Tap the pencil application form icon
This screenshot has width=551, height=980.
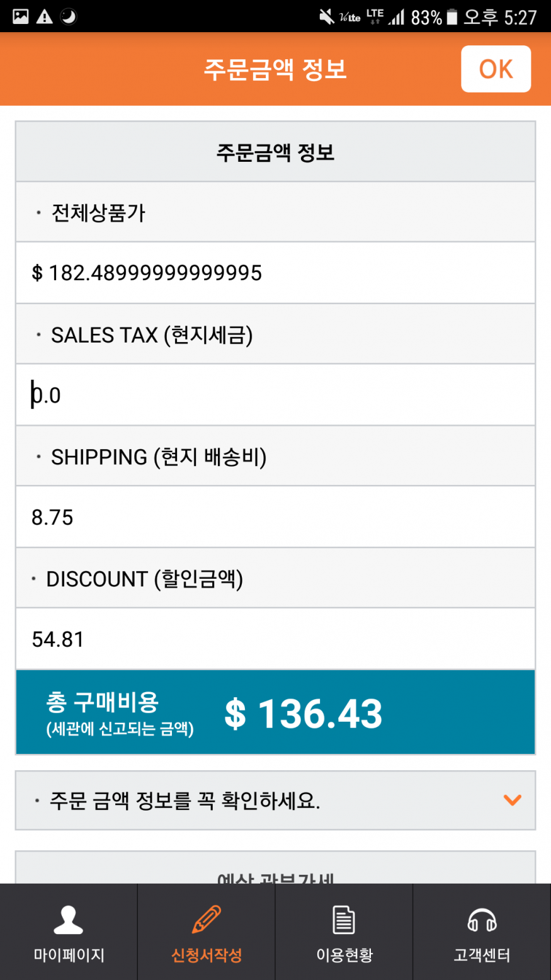[x=207, y=920]
